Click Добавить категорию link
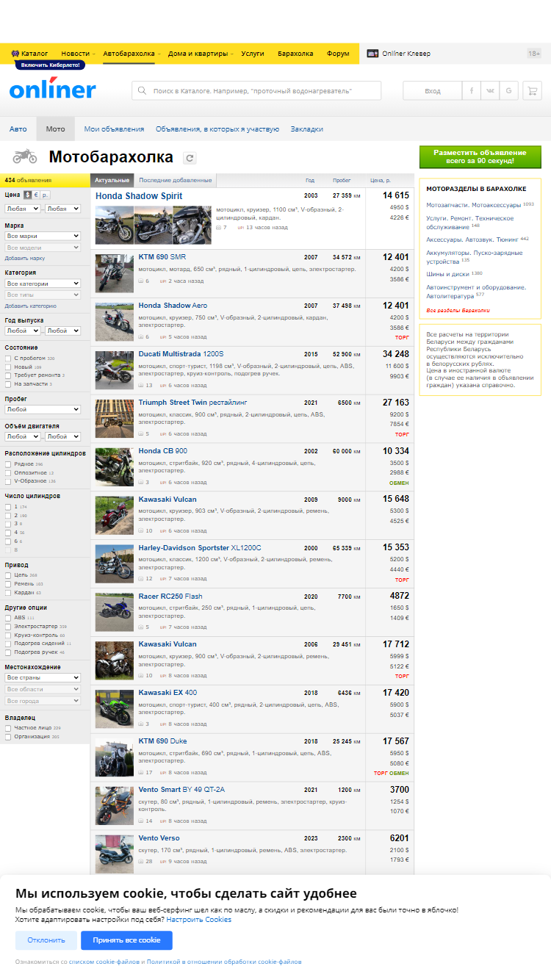 pyautogui.click(x=31, y=306)
